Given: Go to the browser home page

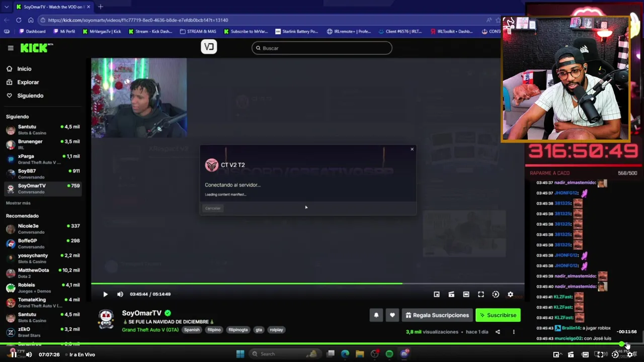Looking at the screenshot, I should coord(31,20).
